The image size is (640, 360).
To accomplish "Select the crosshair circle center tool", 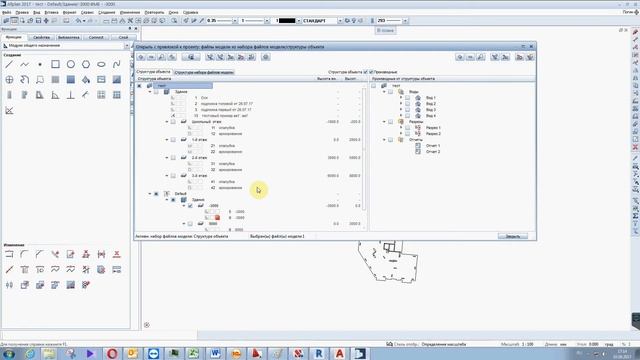I will pyautogui.click(x=9, y=80).
